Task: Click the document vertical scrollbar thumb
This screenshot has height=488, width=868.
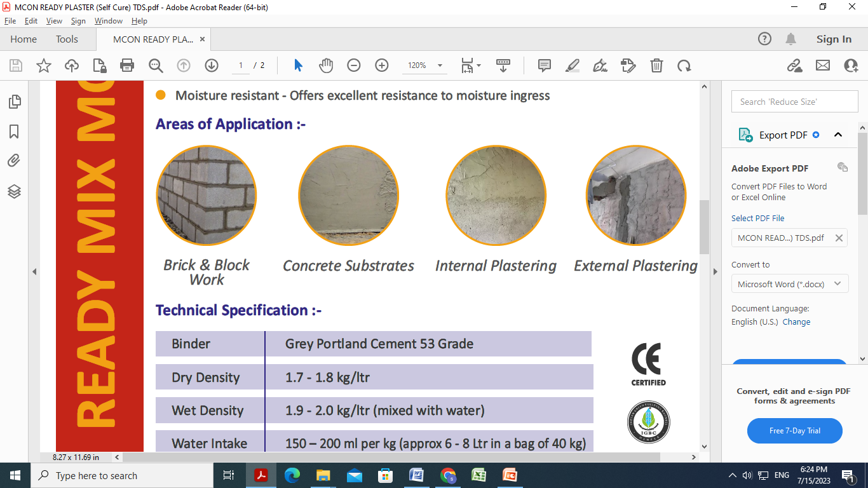Action: [704, 227]
